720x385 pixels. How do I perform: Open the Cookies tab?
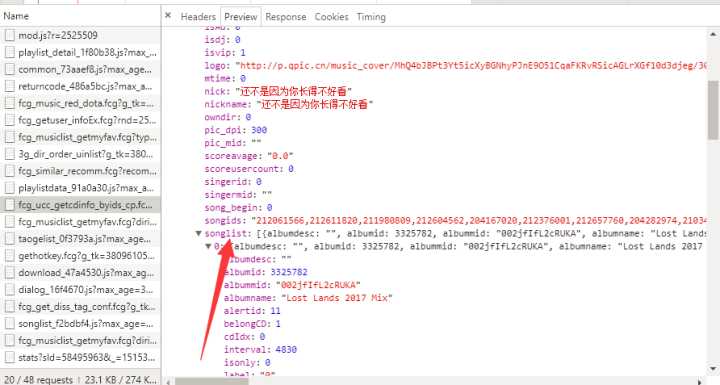tap(332, 17)
